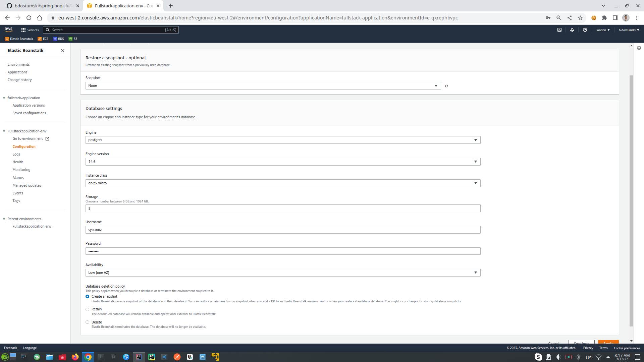Close the Elastic Beanstalk sidebar panel
The width and height of the screenshot is (644, 362).
coord(63,51)
